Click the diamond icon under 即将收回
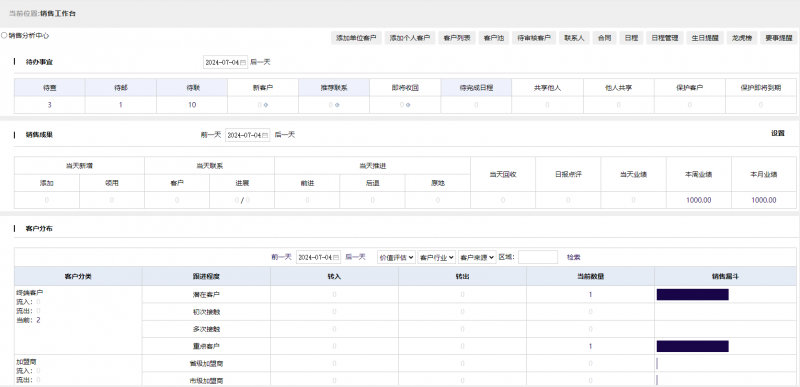800x387 pixels. coord(408,105)
